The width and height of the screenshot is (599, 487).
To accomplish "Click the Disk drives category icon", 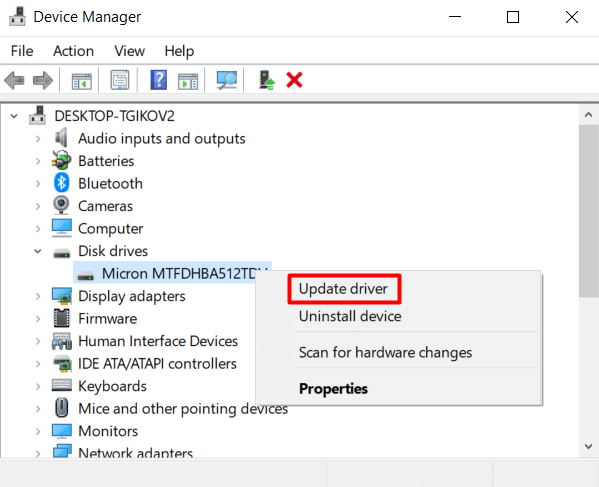I will (62, 252).
